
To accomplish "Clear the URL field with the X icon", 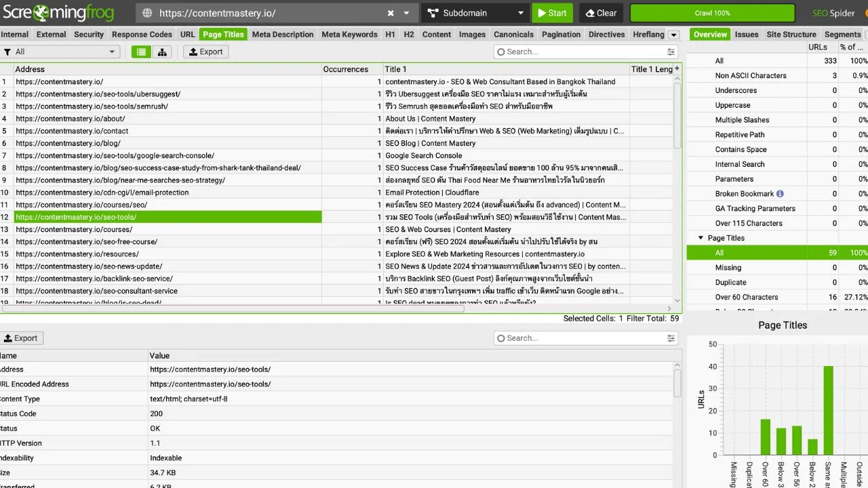I will [x=391, y=13].
